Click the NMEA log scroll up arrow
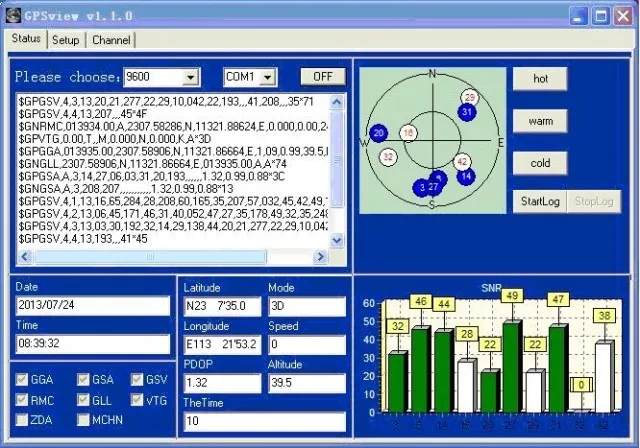Screen dimensions: 640x448 (x=337, y=102)
